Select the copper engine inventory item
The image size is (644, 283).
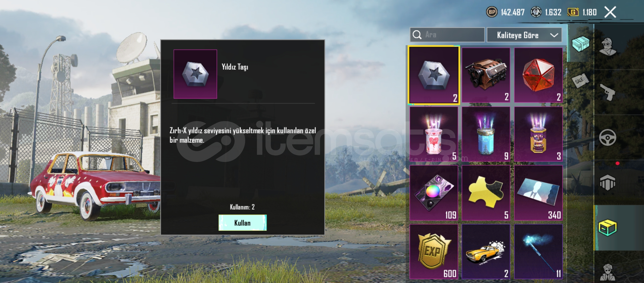(486, 75)
